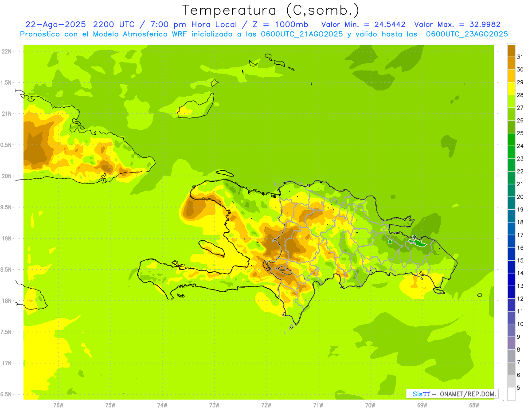Click the '20N' latitude label
Screen dimensions: 532x411
(7, 176)
